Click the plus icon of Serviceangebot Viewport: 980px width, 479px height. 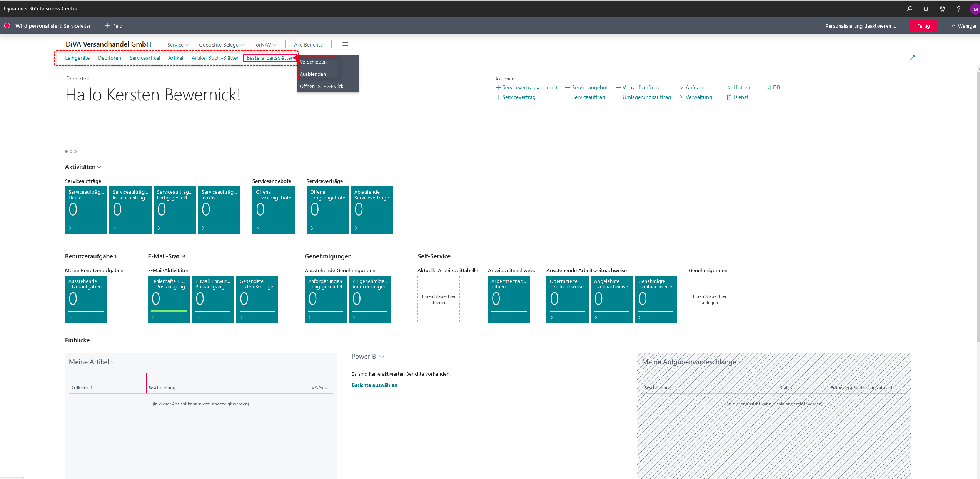(x=568, y=88)
